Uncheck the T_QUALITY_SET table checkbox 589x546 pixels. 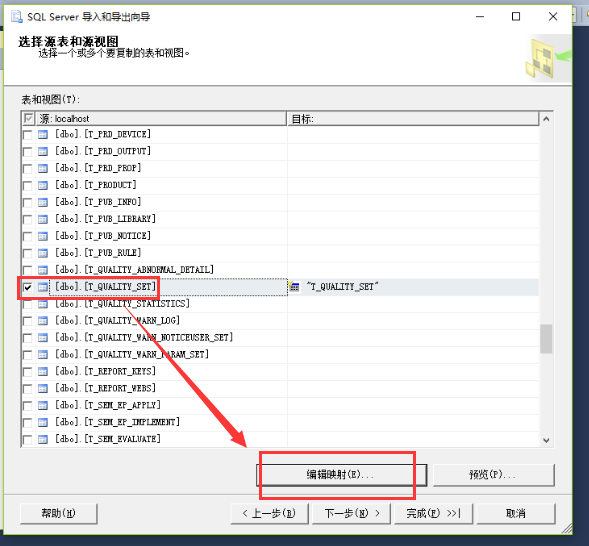pos(27,287)
